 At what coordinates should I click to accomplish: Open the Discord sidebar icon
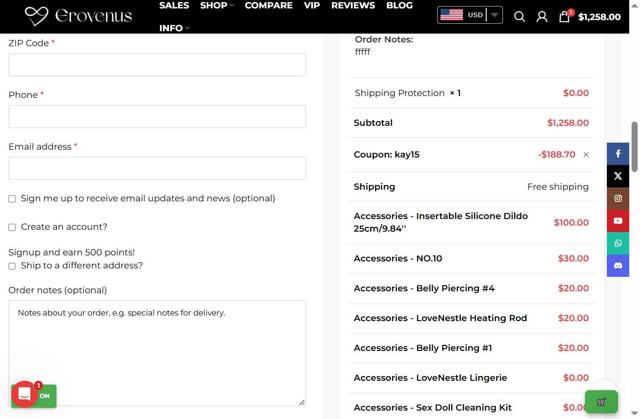(618, 265)
